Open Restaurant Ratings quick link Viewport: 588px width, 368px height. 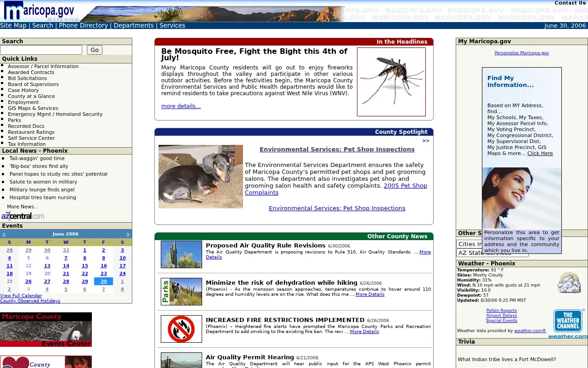coord(31,132)
